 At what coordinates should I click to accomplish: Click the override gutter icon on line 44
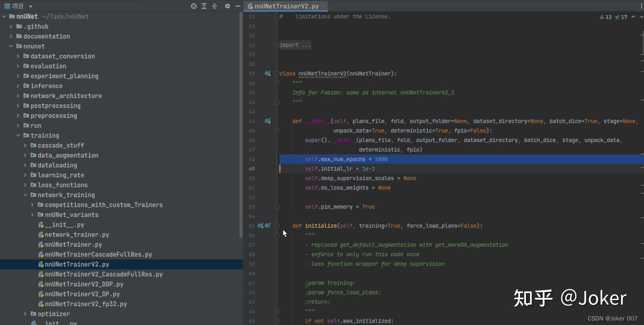coord(267,121)
